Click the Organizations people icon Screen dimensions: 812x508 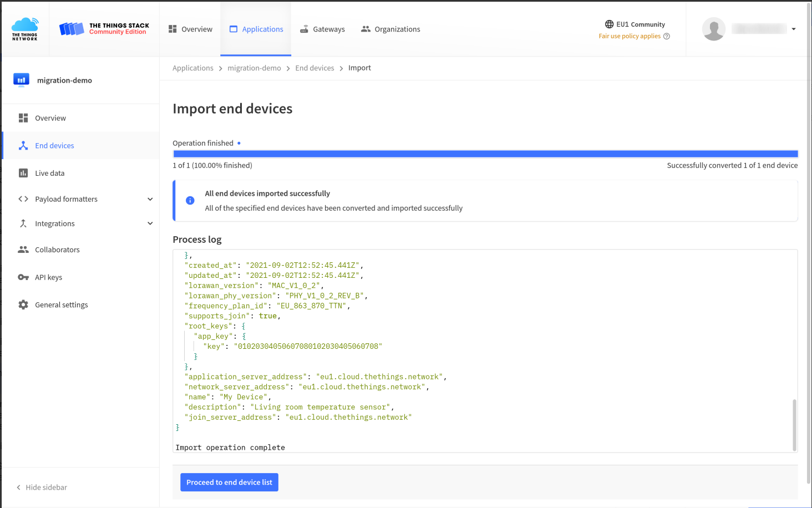[366, 29]
